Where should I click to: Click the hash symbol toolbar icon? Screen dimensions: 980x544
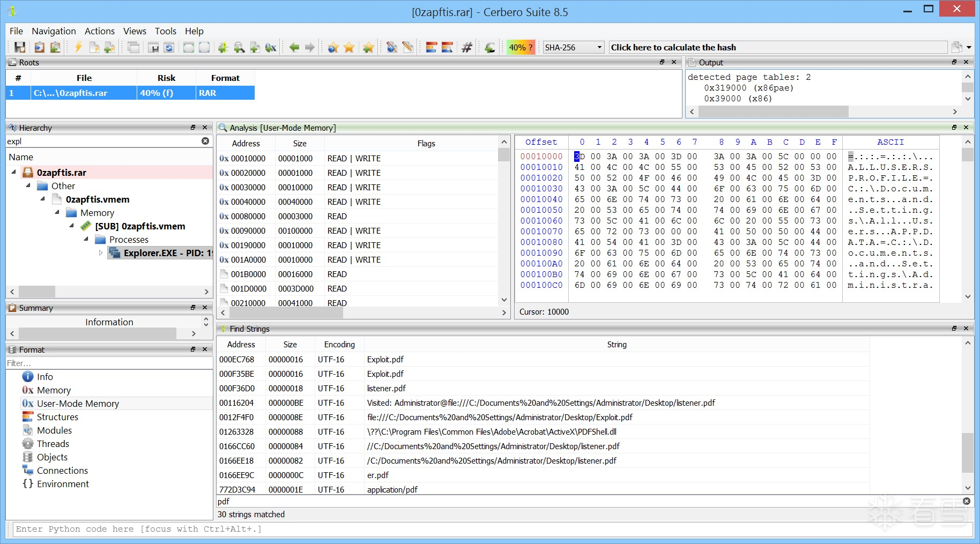click(x=467, y=48)
